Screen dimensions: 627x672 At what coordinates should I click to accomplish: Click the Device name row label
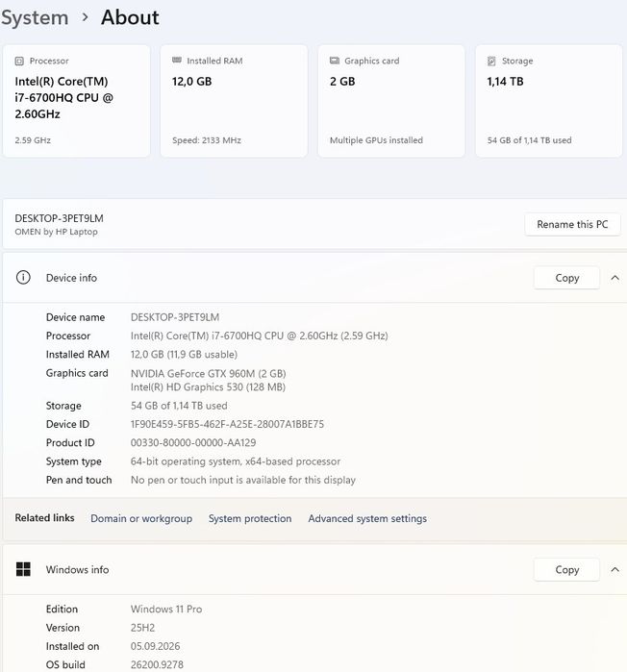75,317
